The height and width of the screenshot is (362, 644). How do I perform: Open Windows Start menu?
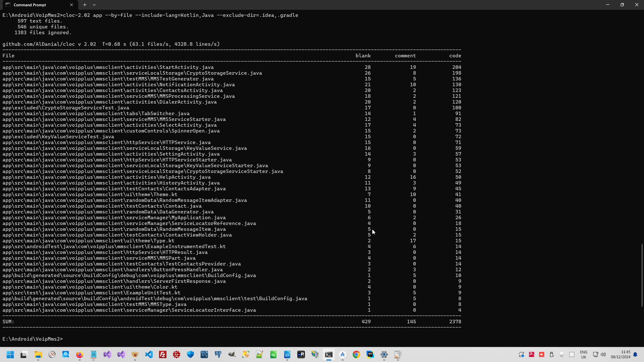point(10,354)
